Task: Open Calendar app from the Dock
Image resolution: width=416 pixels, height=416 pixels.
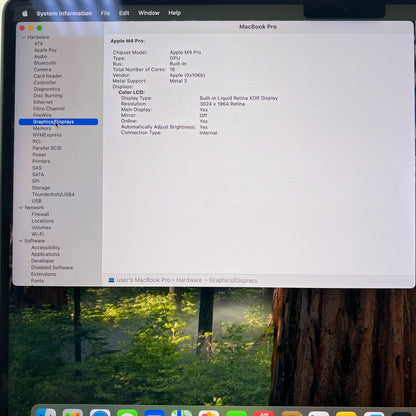Action: (x=264, y=413)
